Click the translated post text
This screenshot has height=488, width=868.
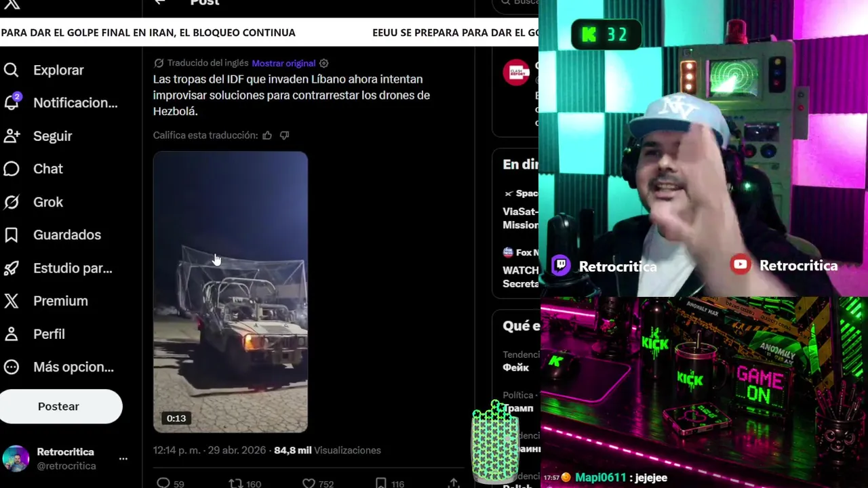click(292, 95)
